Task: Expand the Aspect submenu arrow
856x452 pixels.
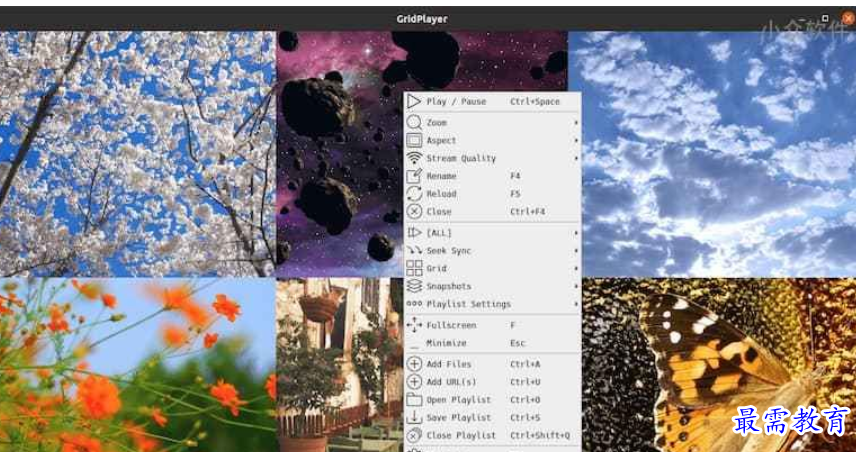Action: click(576, 141)
